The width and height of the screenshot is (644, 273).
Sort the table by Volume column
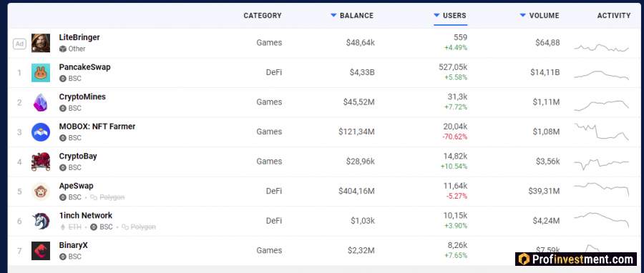coord(540,16)
